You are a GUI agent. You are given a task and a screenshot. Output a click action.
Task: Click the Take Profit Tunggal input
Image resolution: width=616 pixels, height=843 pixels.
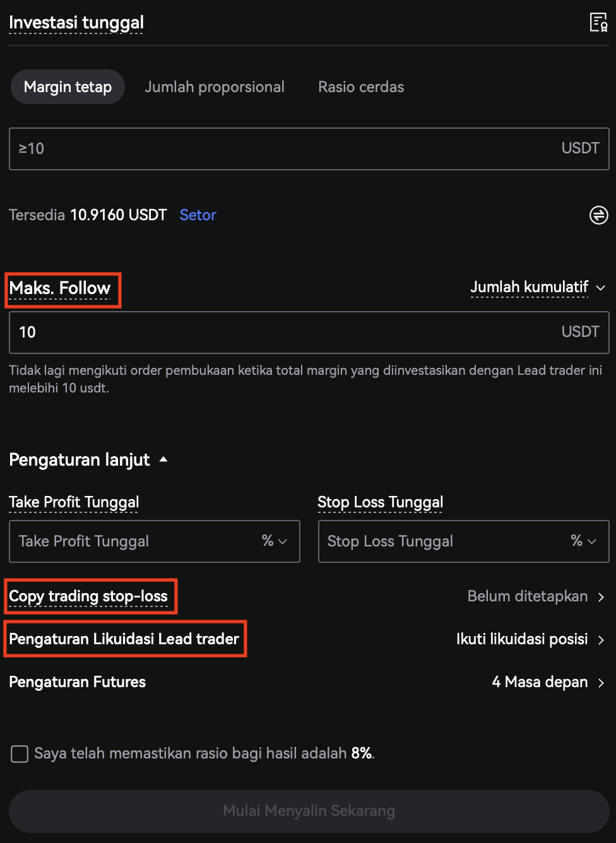(x=133, y=541)
